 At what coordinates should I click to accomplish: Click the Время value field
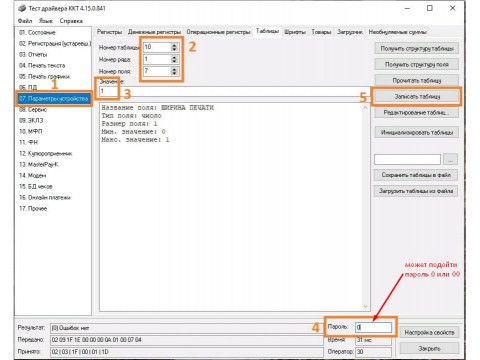[x=373, y=340]
